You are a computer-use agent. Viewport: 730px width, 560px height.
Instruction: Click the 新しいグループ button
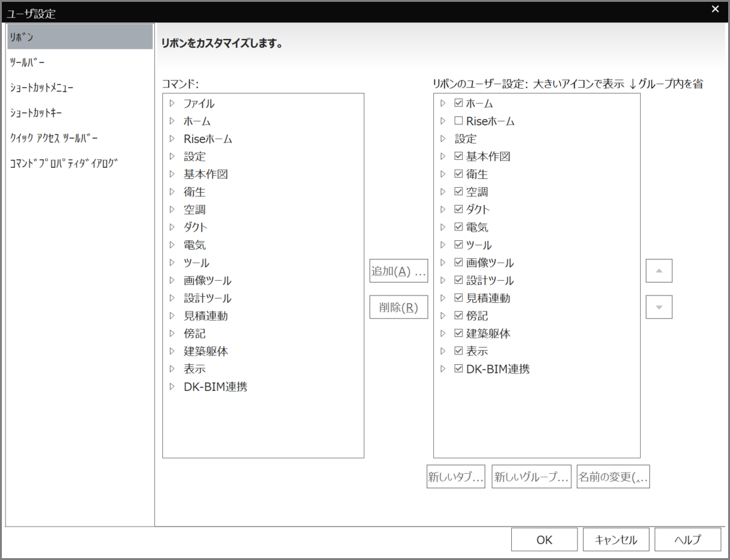coord(531,477)
